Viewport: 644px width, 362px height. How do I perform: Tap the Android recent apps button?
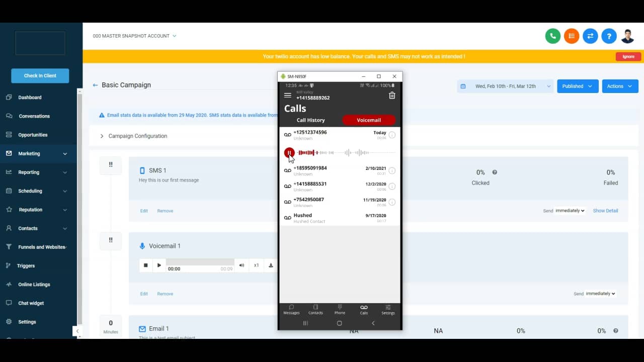tap(305, 323)
